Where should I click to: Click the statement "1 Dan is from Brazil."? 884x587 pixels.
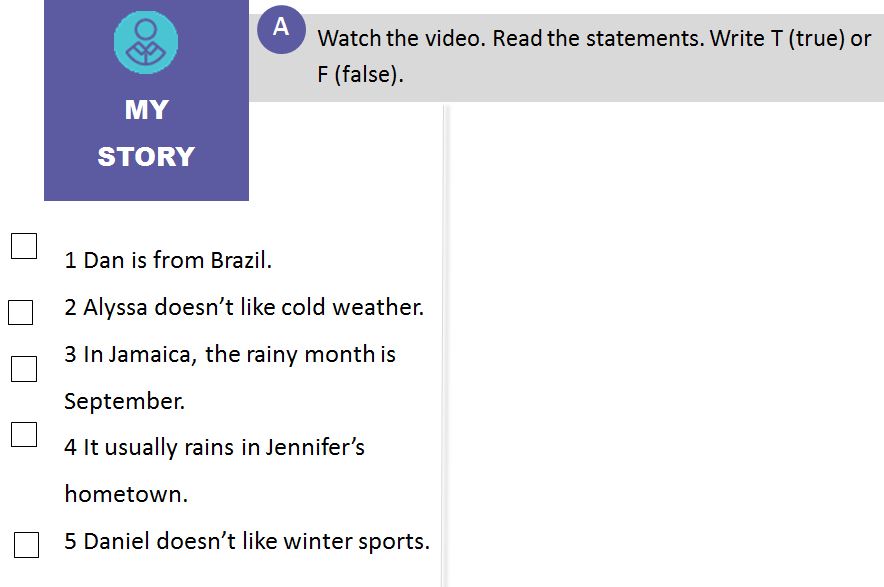168,261
